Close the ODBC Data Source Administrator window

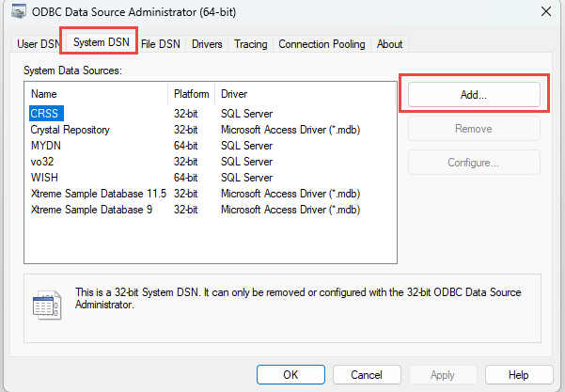click(546, 11)
